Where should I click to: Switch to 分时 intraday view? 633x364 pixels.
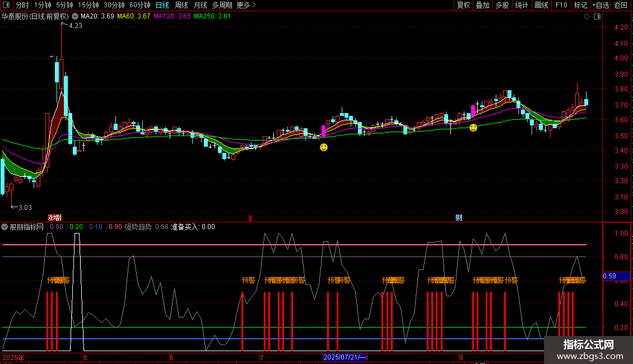[x=22, y=6]
